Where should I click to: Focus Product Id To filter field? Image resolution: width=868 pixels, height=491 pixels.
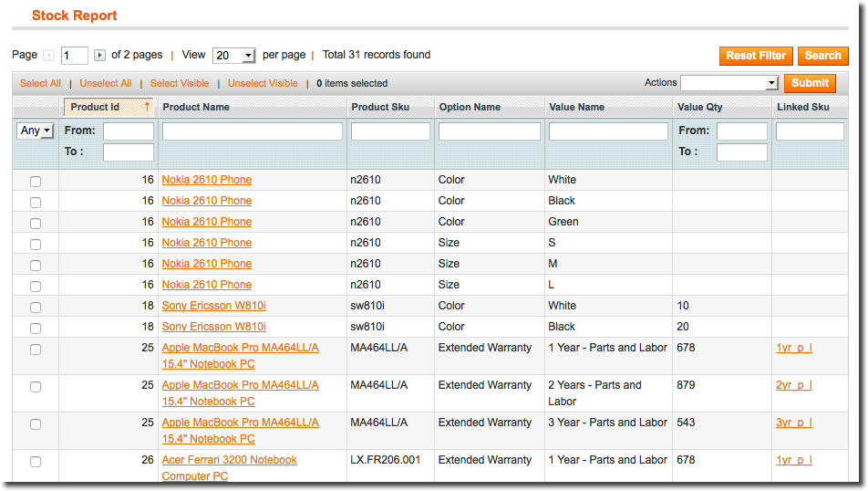click(x=129, y=151)
